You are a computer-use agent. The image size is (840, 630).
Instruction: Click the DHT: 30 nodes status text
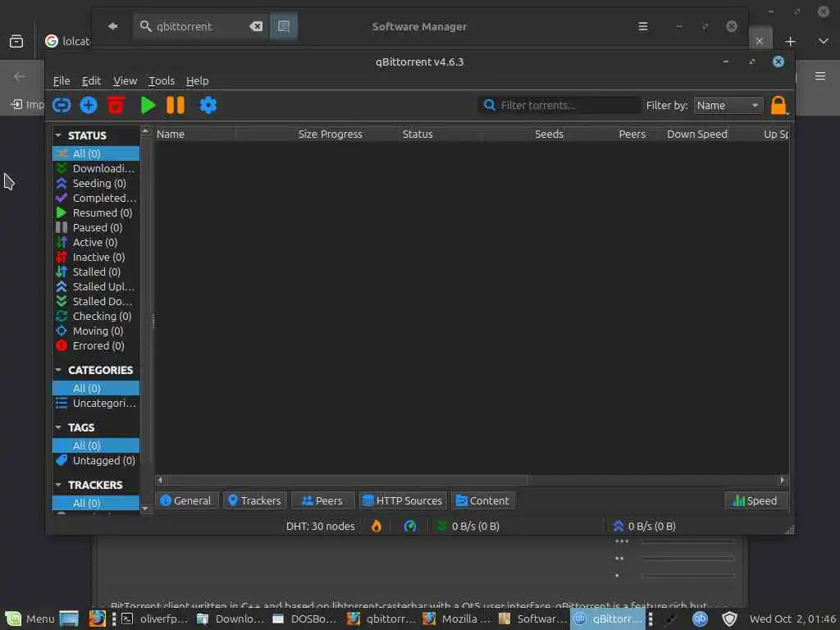(x=321, y=527)
